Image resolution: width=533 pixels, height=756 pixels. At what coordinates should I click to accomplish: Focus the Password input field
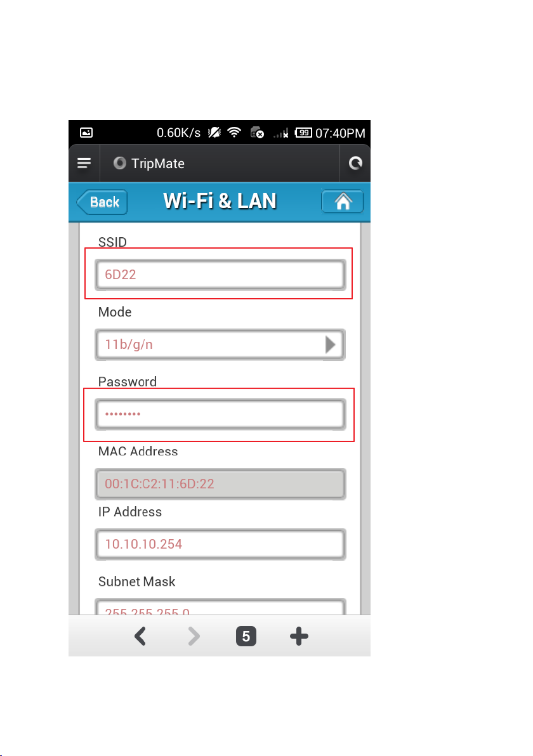point(220,414)
